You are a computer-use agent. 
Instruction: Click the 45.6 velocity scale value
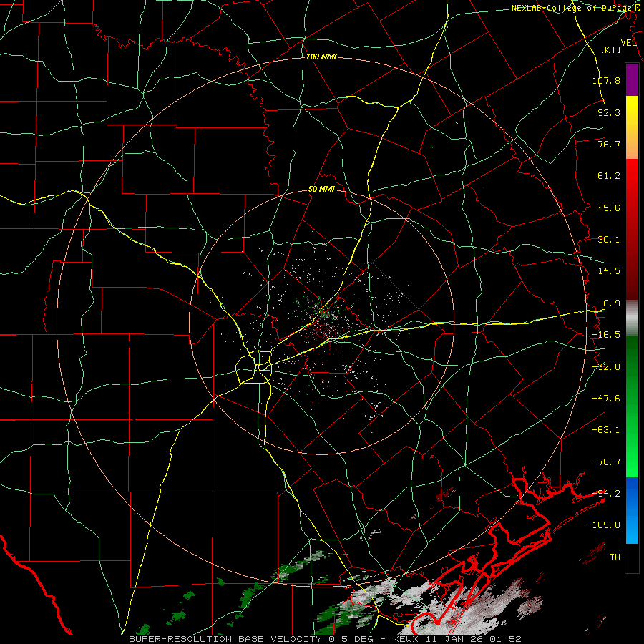609,208
